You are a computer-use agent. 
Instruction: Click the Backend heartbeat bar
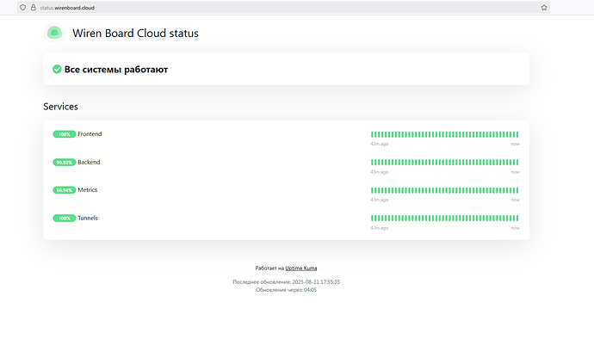[x=445, y=163]
